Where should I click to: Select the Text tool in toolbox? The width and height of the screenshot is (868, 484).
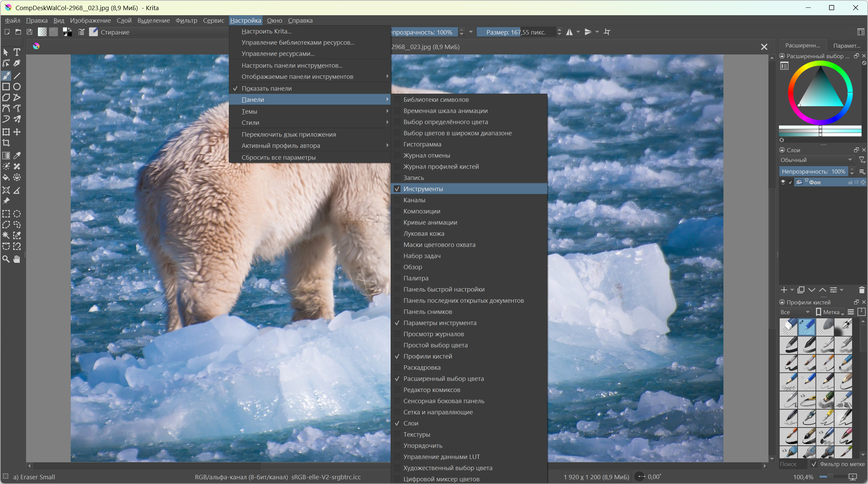click(x=17, y=52)
